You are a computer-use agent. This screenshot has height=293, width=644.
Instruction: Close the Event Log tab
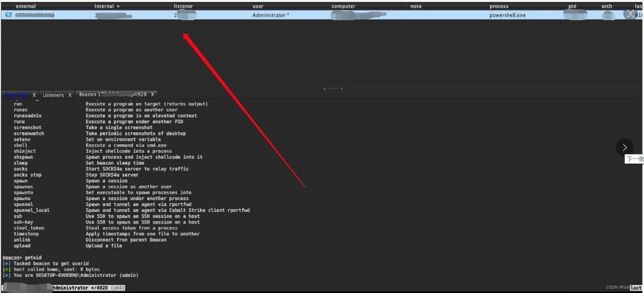[x=34, y=95]
